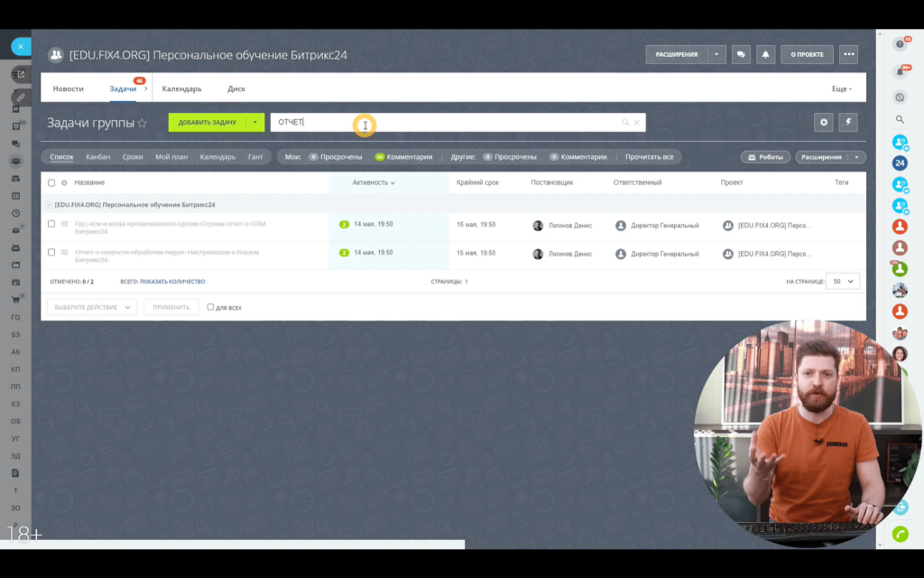Open the document page icon in left sidebar
Screen dimensions: 924x578
click(x=16, y=473)
